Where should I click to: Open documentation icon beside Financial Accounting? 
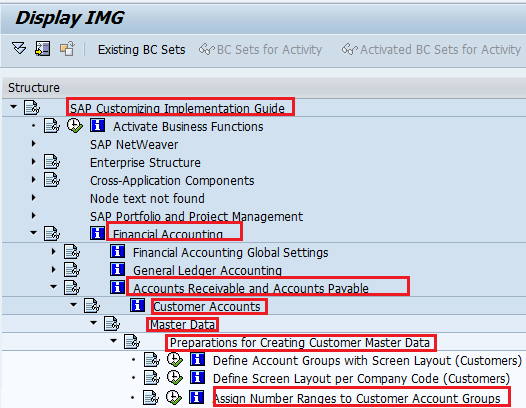click(x=52, y=234)
